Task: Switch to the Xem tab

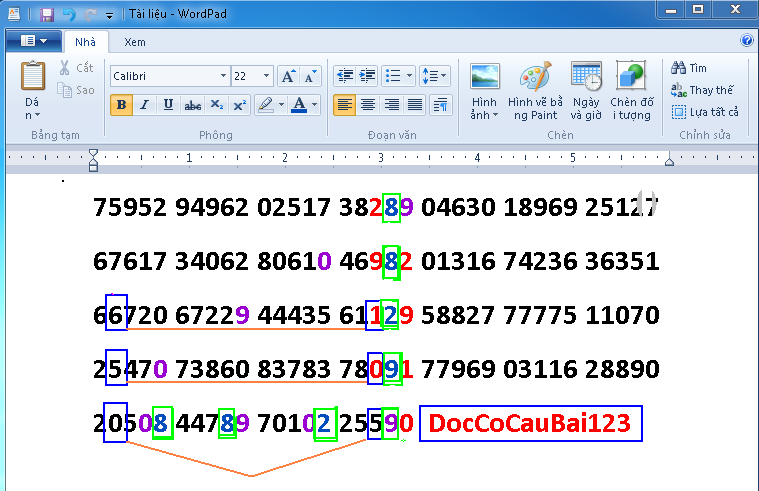Action: (x=134, y=42)
